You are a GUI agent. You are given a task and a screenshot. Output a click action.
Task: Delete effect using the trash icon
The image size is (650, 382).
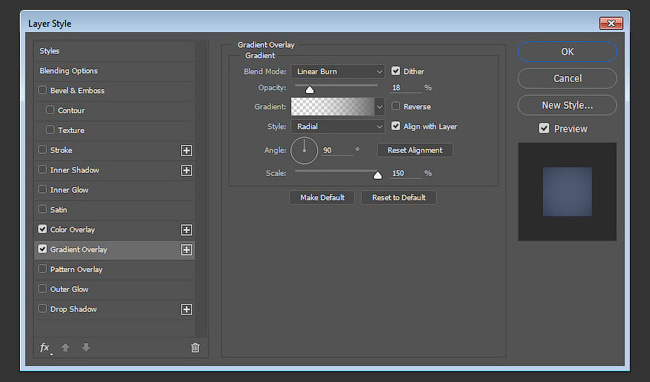[195, 348]
